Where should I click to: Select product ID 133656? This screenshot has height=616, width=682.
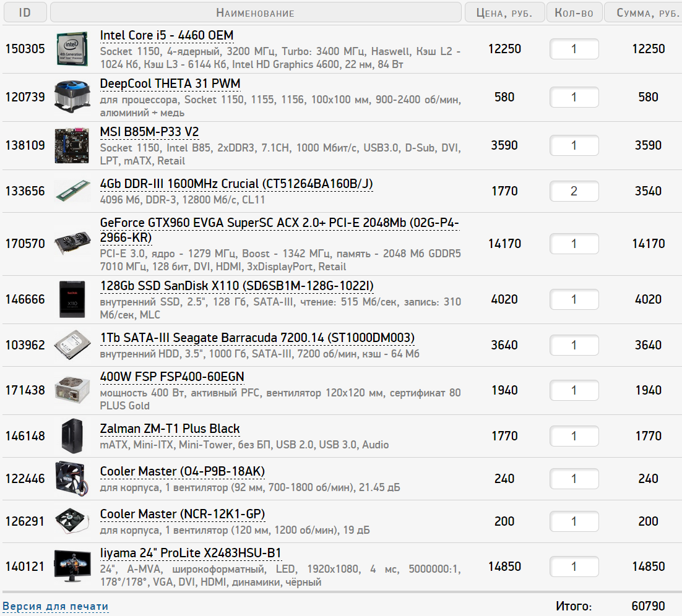click(25, 191)
